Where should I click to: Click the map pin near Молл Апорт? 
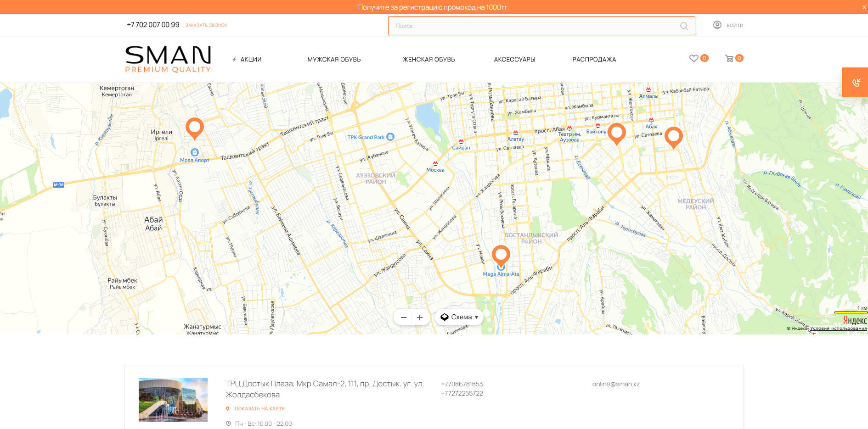point(195,128)
